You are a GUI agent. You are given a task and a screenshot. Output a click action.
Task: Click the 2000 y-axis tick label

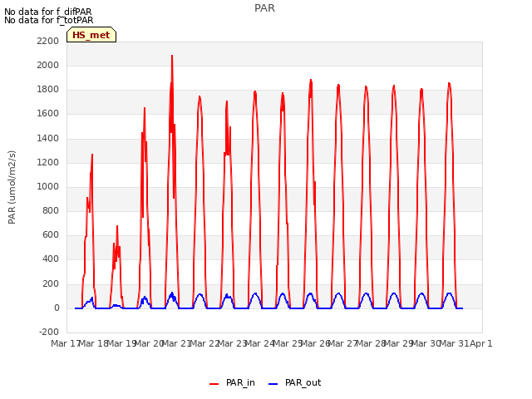point(48,65)
